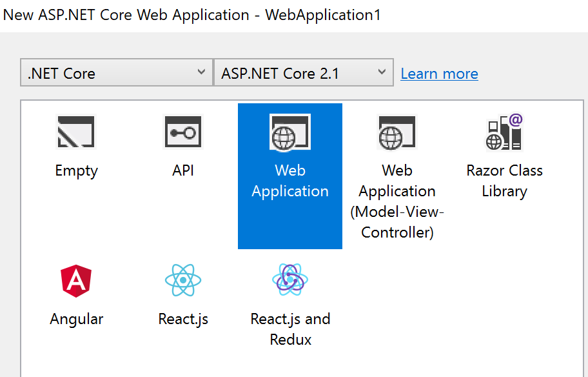Select the Empty project template icon
Viewport: 588px width, 377px height.
[x=76, y=132]
